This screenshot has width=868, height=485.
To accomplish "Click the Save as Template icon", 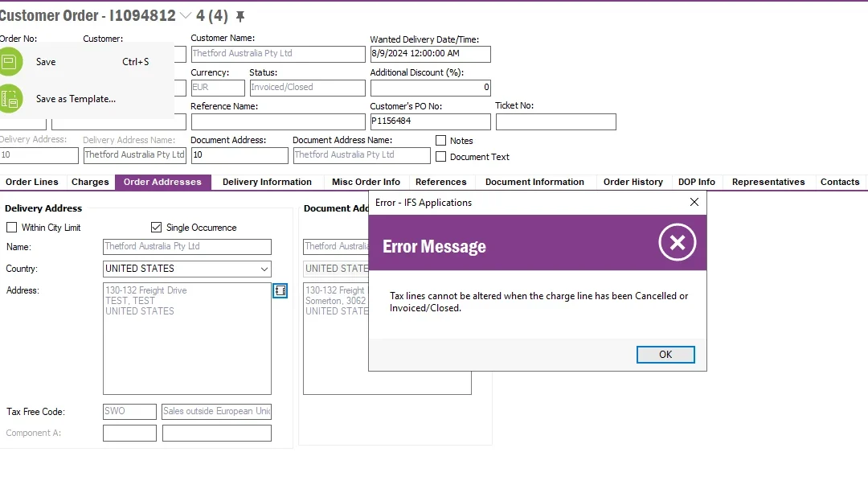I will 10,99.
